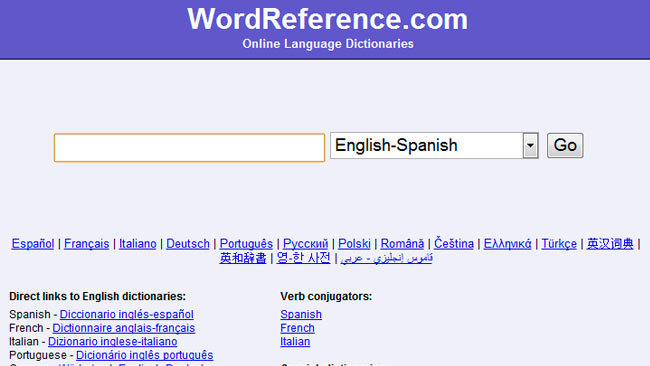Image resolution: width=650 pixels, height=366 pixels.
Task: Open the Čeština language link
Action: [454, 244]
